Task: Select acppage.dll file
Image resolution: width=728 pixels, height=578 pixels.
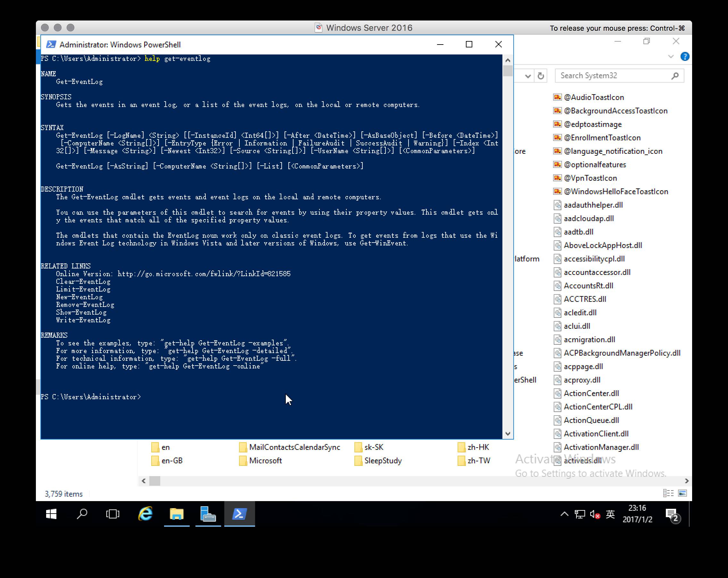Action: [x=578, y=367]
